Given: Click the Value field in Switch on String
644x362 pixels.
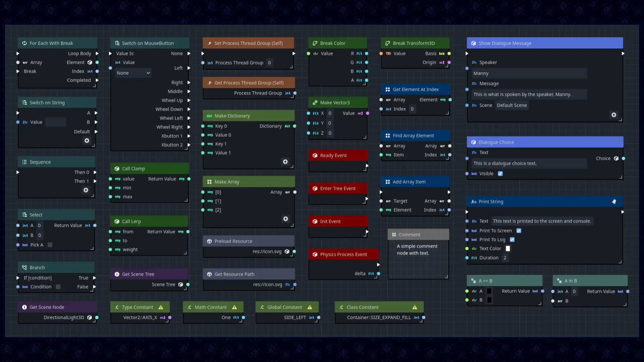Looking at the screenshot, I should (56, 122).
